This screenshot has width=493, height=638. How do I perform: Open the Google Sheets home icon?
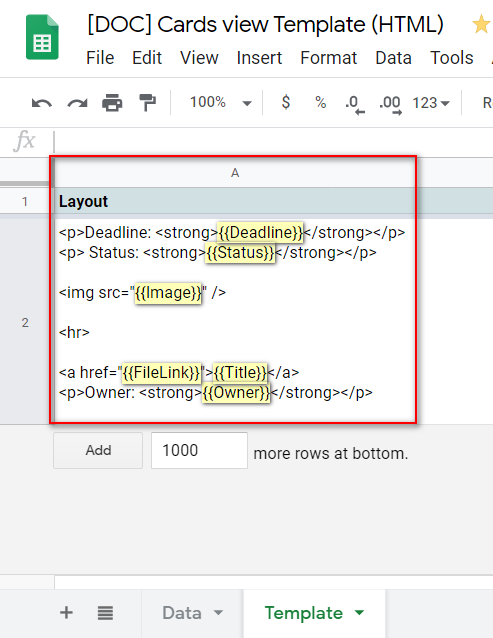(42, 37)
